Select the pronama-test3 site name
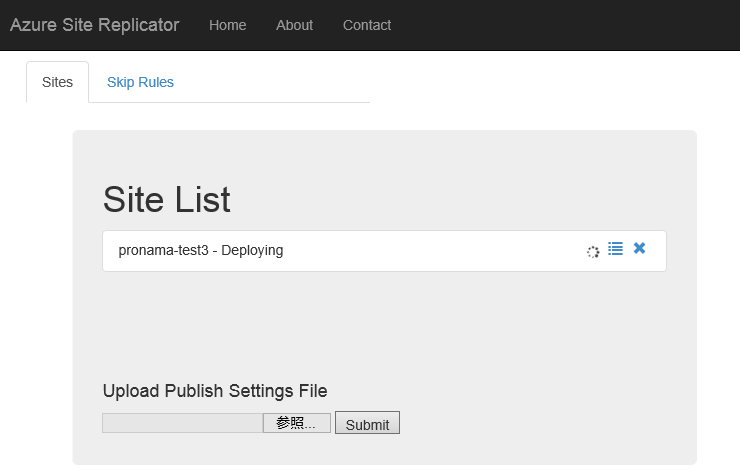This screenshot has height=470, width=740. [x=163, y=250]
